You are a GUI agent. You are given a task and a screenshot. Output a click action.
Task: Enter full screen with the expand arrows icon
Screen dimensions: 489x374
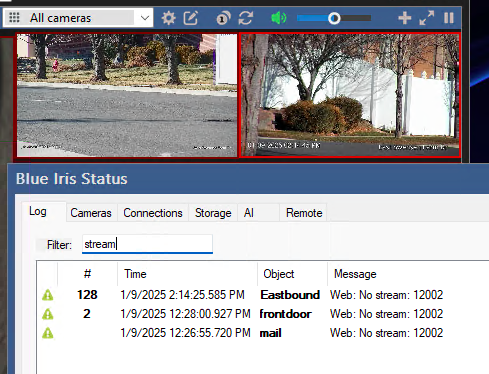click(x=427, y=18)
